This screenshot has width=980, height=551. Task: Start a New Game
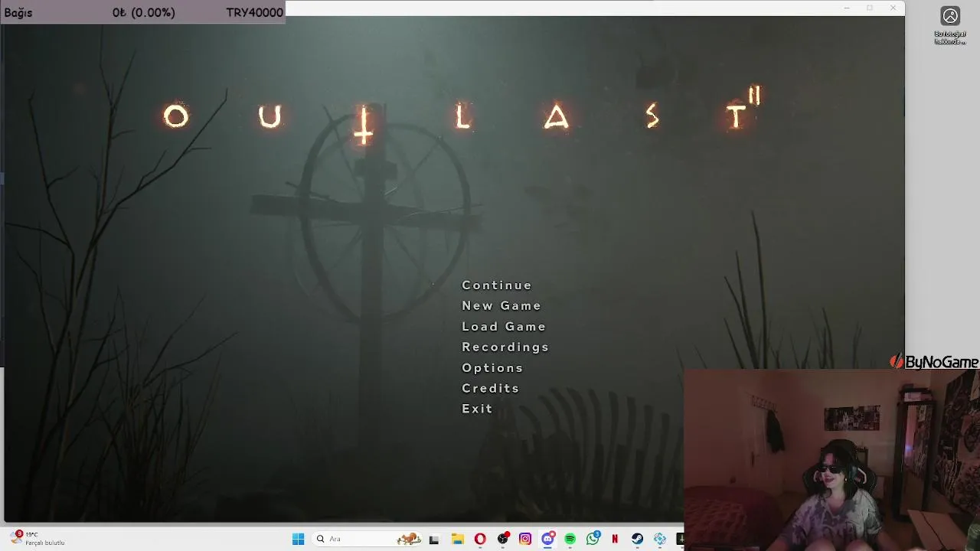(x=501, y=306)
